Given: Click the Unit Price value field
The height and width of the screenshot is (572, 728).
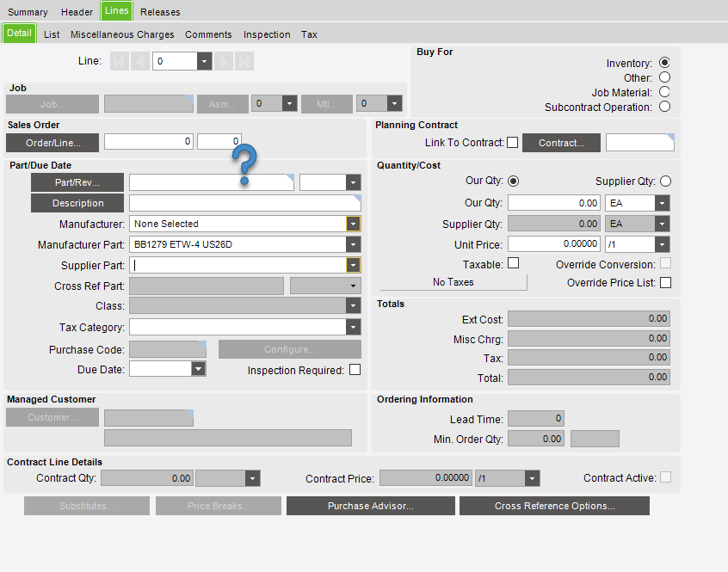Looking at the screenshot, I should click(x=554, y=244).
